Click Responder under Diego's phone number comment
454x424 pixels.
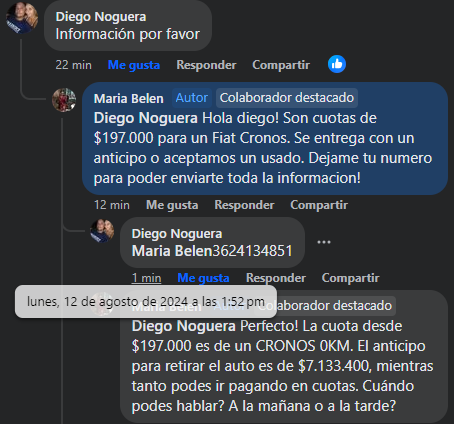point(276,278)
